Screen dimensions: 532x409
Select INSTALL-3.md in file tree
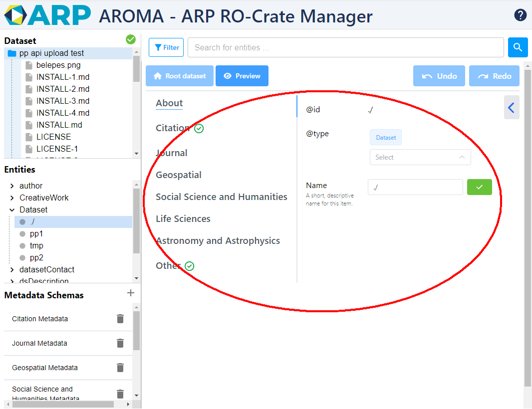[x=63, y=101]
